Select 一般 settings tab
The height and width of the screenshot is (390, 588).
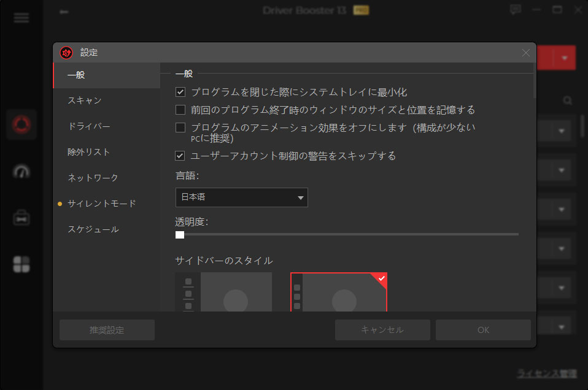tap(107, 75)
